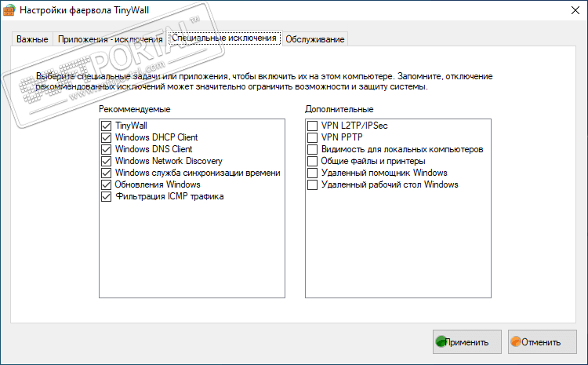Switch to the Важные tab
Image resolution: width=588 pixels, height=365 pixels.
(x=32, y=39)
